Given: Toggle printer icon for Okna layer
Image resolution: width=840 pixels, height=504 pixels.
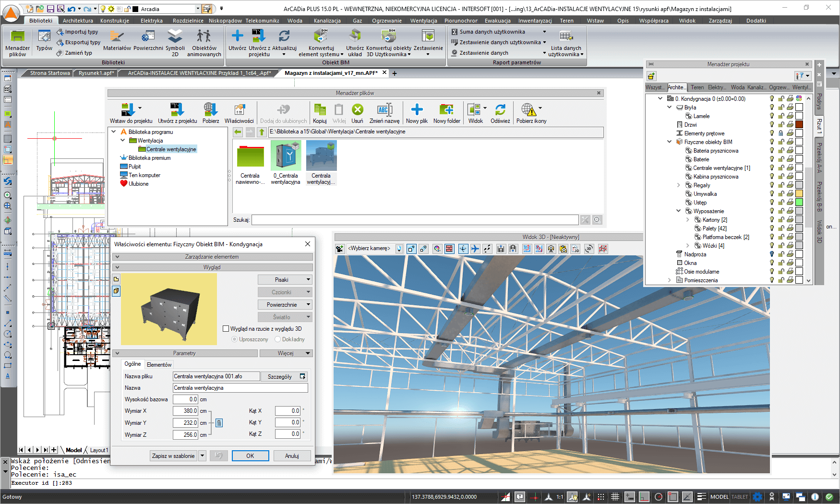Looking at the screenshot, I should (x=790, y=263).
